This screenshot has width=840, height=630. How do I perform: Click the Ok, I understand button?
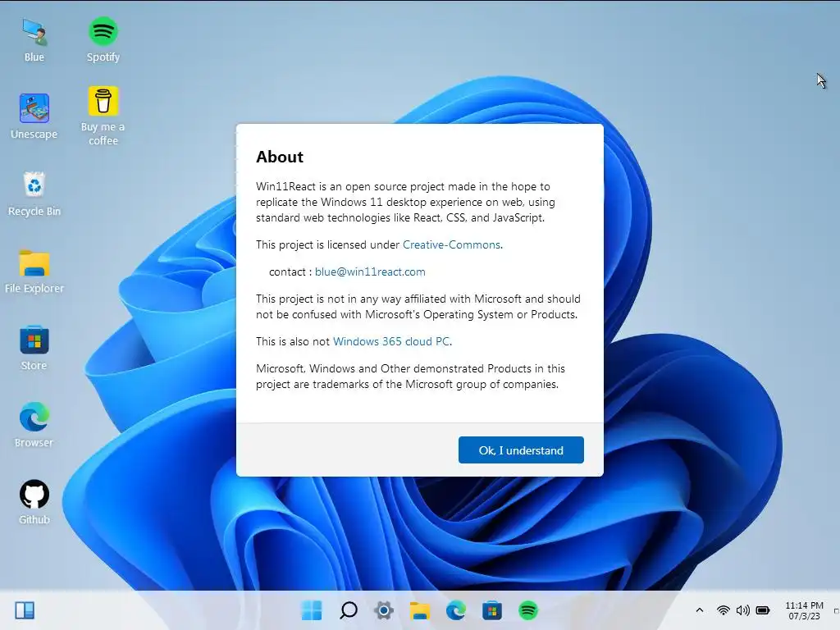click(521, 450)
